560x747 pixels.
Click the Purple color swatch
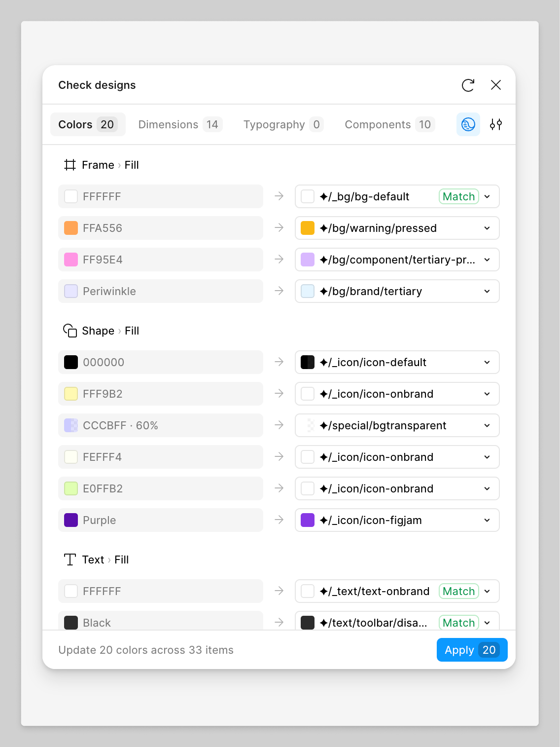[71, 520]
